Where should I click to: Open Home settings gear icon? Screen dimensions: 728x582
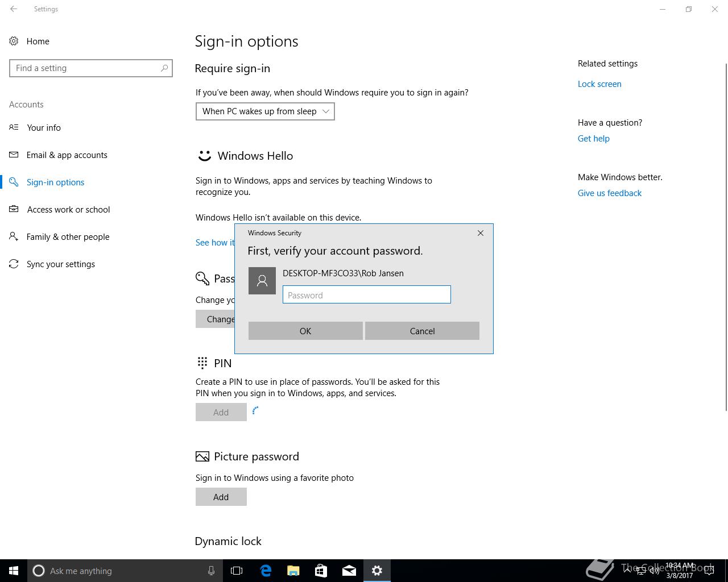tap(14, 41)
